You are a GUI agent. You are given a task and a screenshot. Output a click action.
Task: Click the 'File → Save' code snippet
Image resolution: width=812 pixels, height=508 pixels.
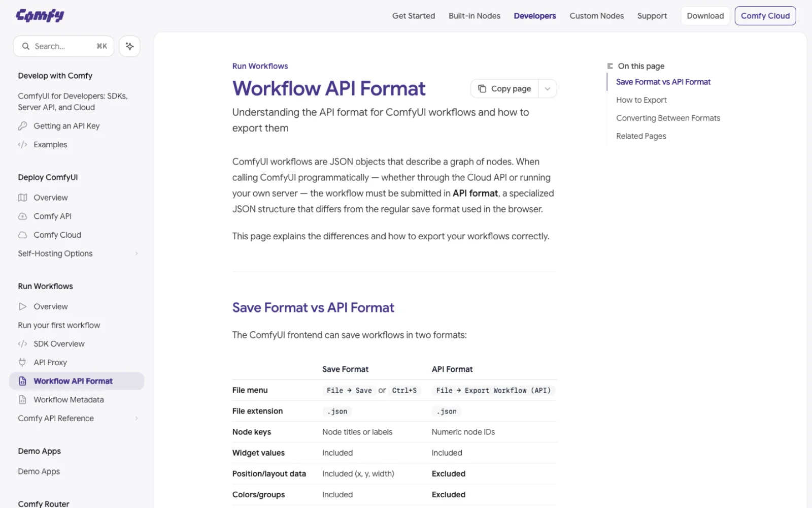pyautogui.click(x=349, y=390)
